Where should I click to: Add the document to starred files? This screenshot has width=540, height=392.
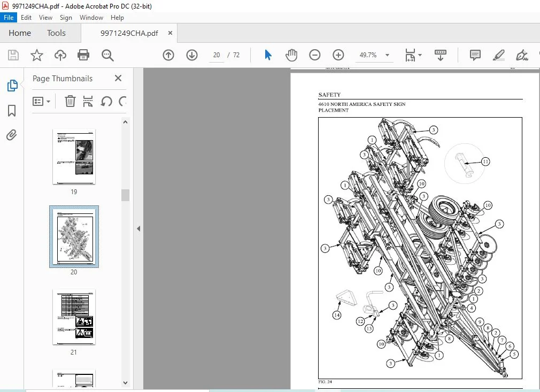36,55
